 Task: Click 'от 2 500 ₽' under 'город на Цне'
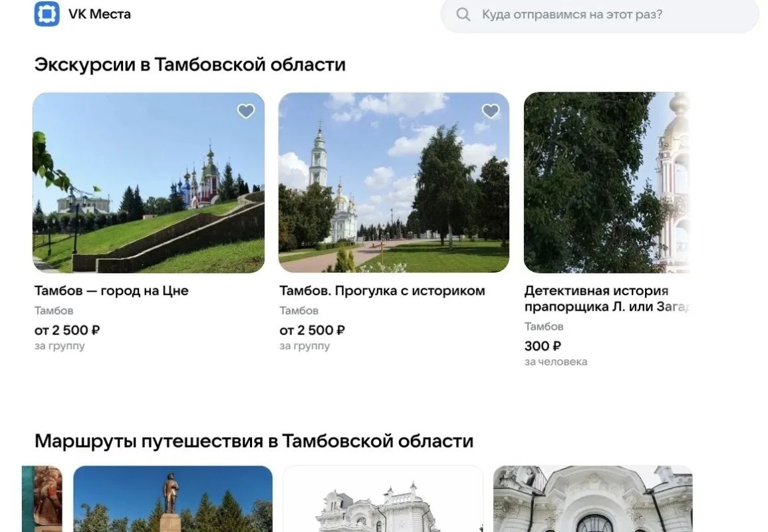point(67,331)
